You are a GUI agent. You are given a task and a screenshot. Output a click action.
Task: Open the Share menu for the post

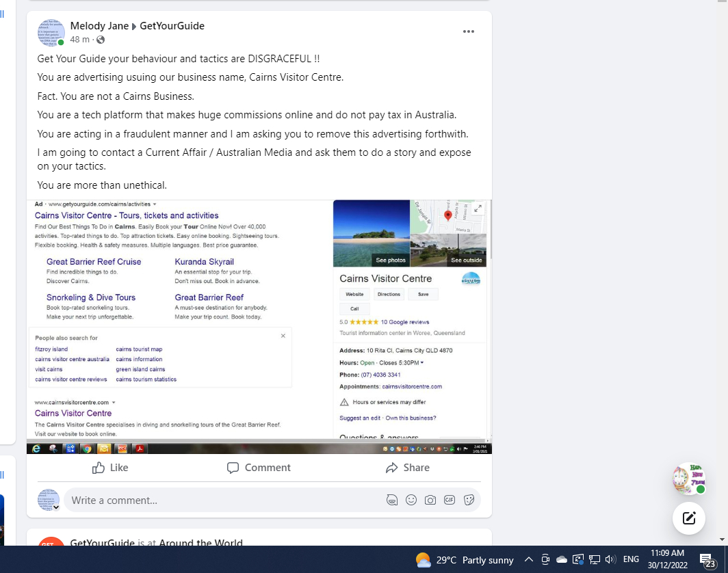point(407,468)
